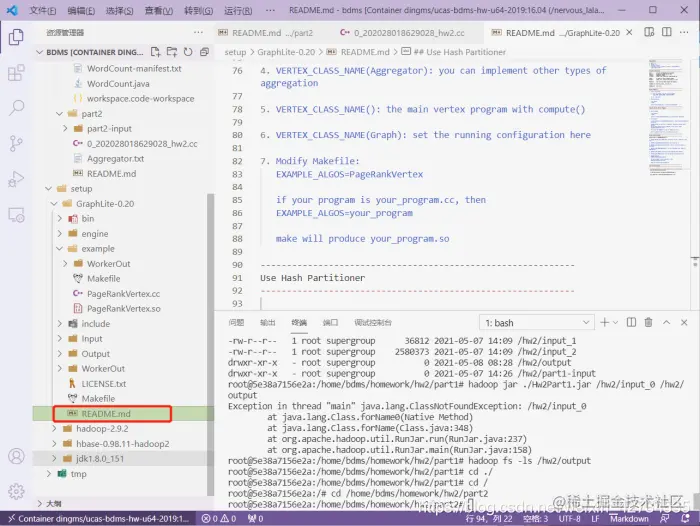The width and height of the screenshot is (700, 526).
Task: Collapse the BDMS workspace root section
Action: (39, 52)
